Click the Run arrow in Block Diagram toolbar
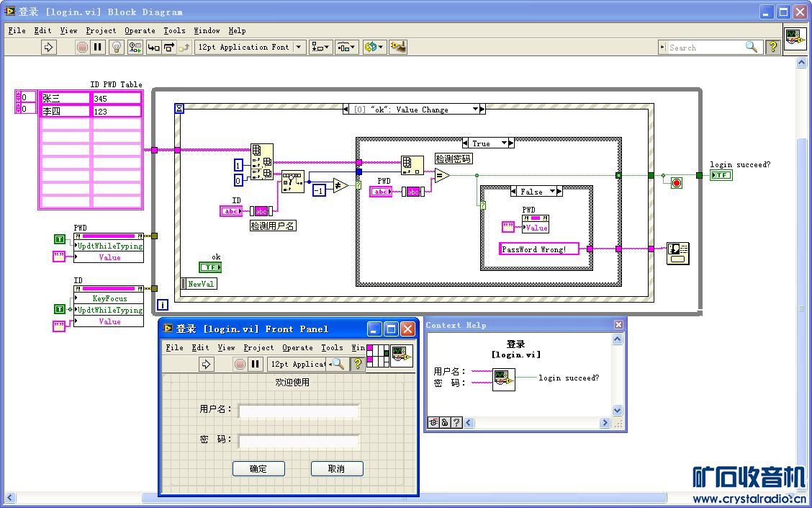Viewport: 812px width, 508px height. click(x=48, y=47)
